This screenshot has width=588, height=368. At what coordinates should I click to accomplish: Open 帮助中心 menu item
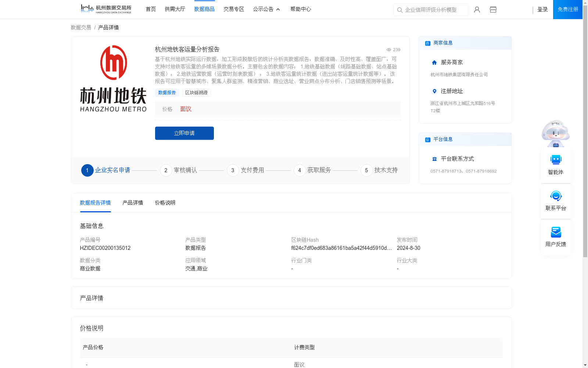(x=301, y=9)
